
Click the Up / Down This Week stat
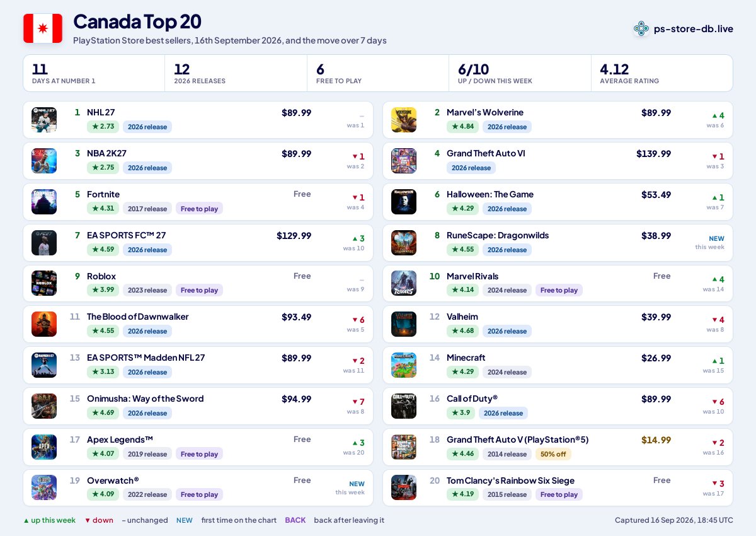pos(520,73)
